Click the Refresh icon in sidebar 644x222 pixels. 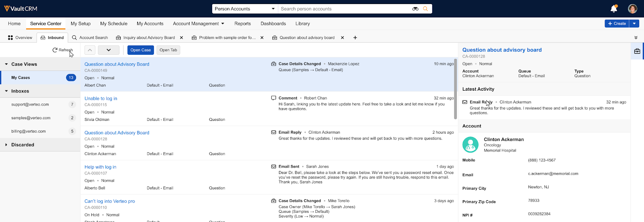point(55,50)
